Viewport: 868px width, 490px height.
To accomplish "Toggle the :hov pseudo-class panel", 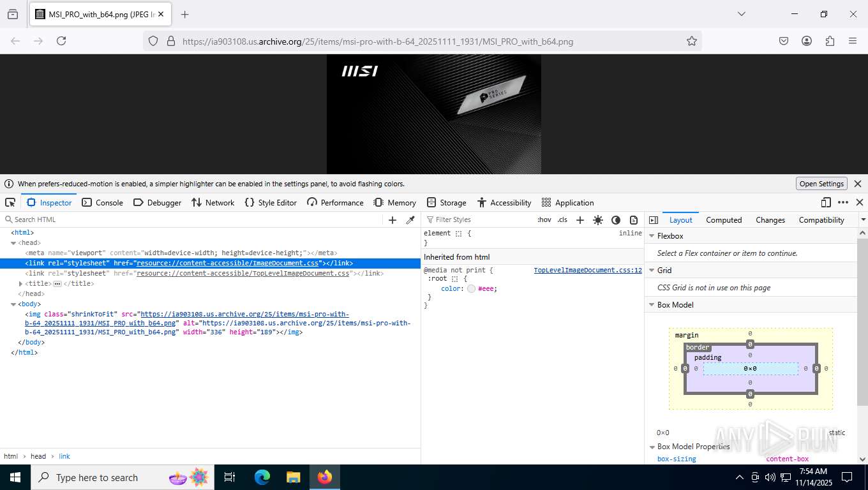I will coord(544,219).
